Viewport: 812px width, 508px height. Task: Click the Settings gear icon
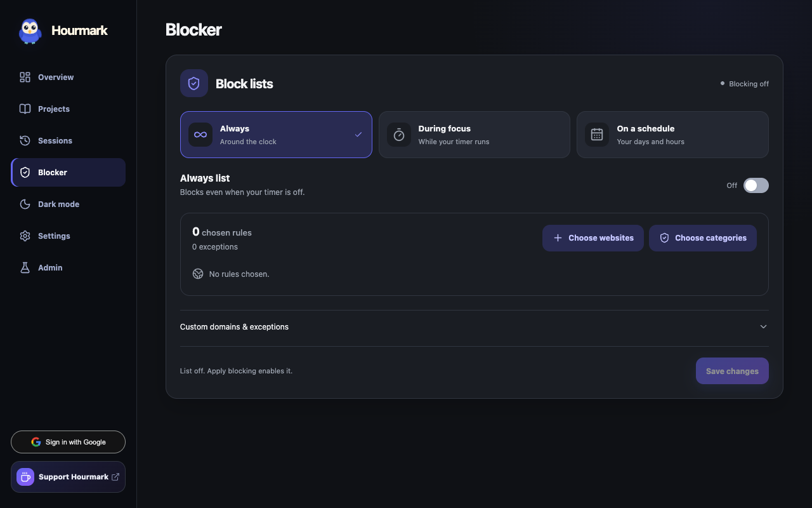(x=25, y=236)
